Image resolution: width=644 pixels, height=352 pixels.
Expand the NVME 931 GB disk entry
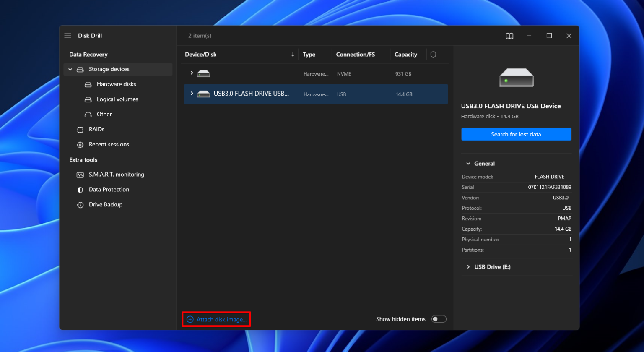(192, 73)
